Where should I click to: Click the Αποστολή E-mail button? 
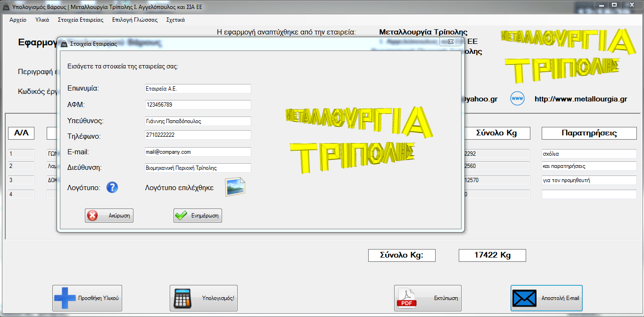coord(546,298)
